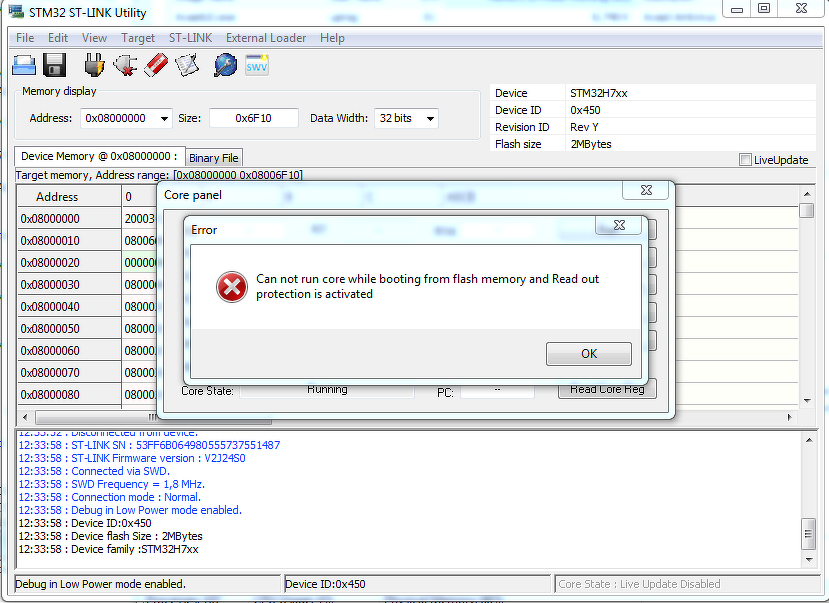Click Core State Live Update Disabled status
829x603 pixels.
[x=686, y=584]
